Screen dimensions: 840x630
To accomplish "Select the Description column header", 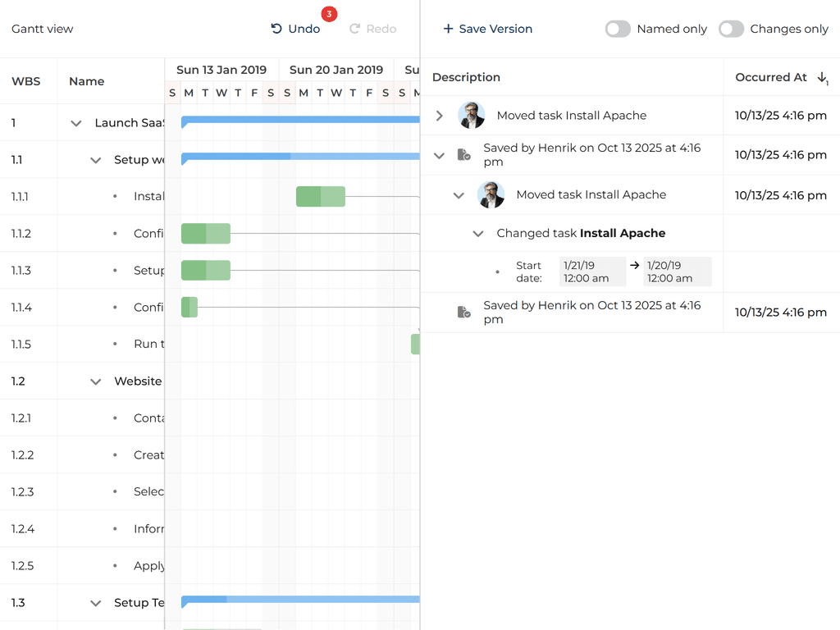I will pos(466,77).
